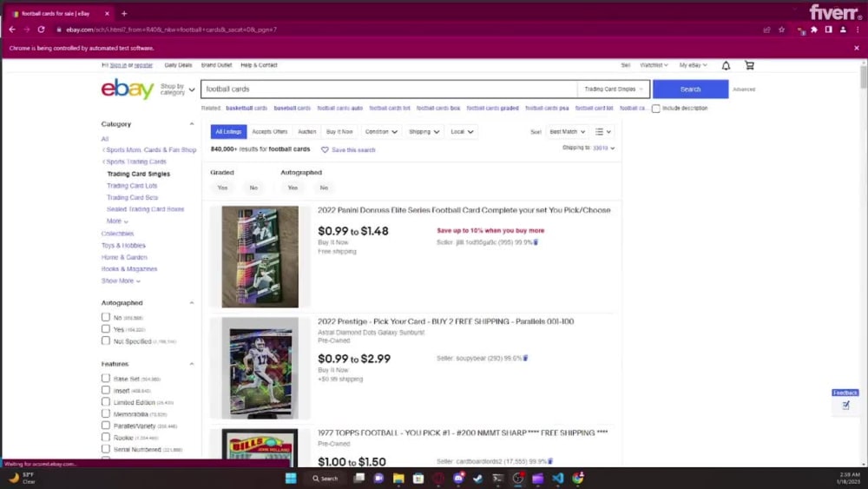
Task: Open Steam from the taskbar
Action: [477, 478]
